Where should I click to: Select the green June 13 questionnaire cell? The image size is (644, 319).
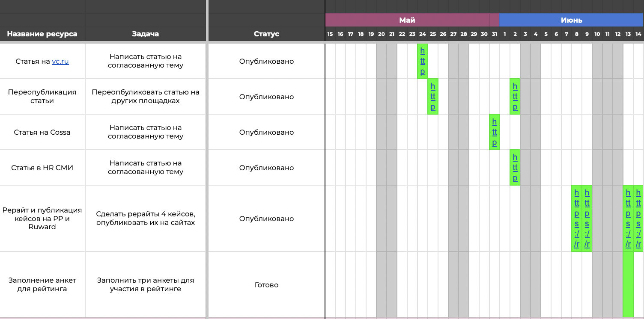click(628, 285)
